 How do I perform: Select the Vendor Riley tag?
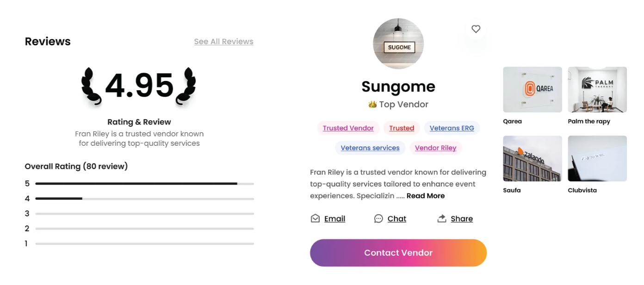click(x=435, y=148)
